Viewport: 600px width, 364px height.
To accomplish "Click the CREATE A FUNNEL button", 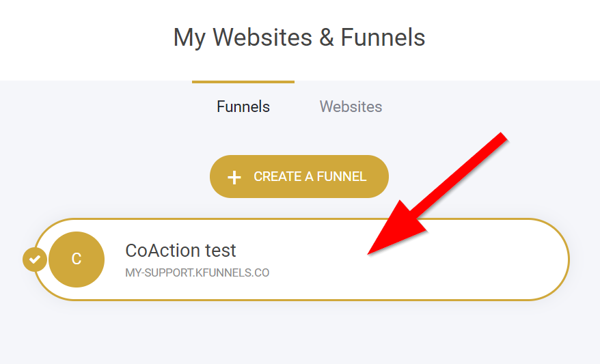I will (x=299, y=177).
